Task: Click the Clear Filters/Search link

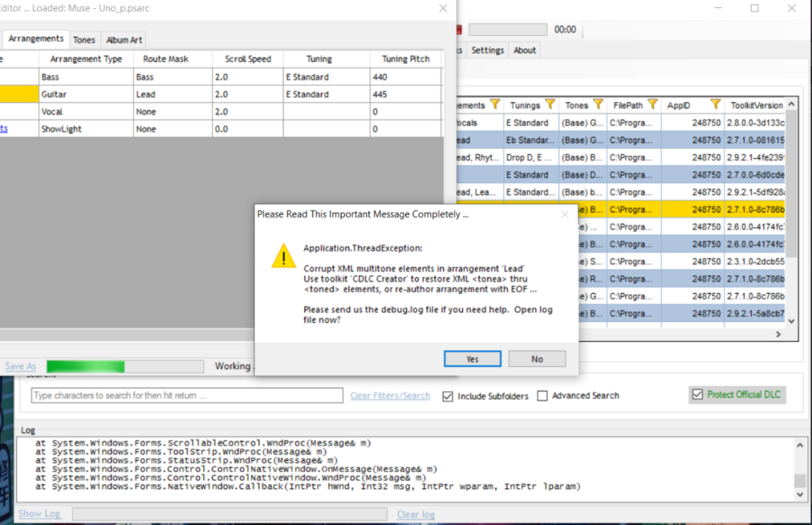Action: [390, 396]
